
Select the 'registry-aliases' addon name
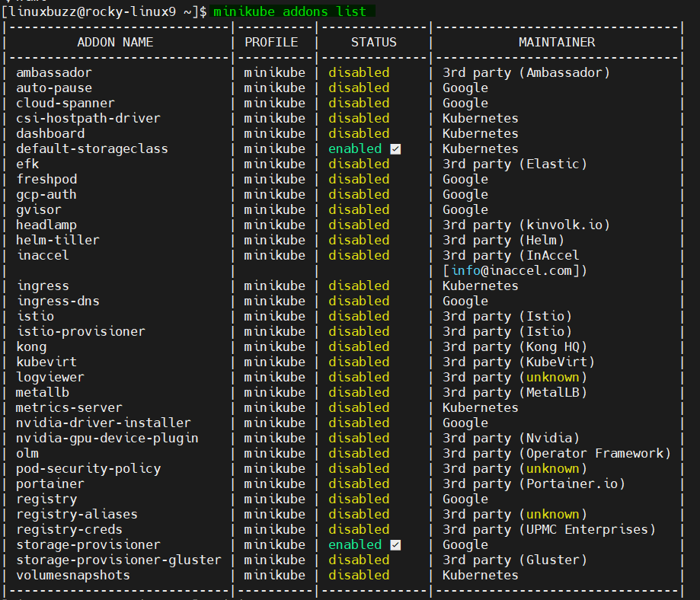(x=77, y=514)
